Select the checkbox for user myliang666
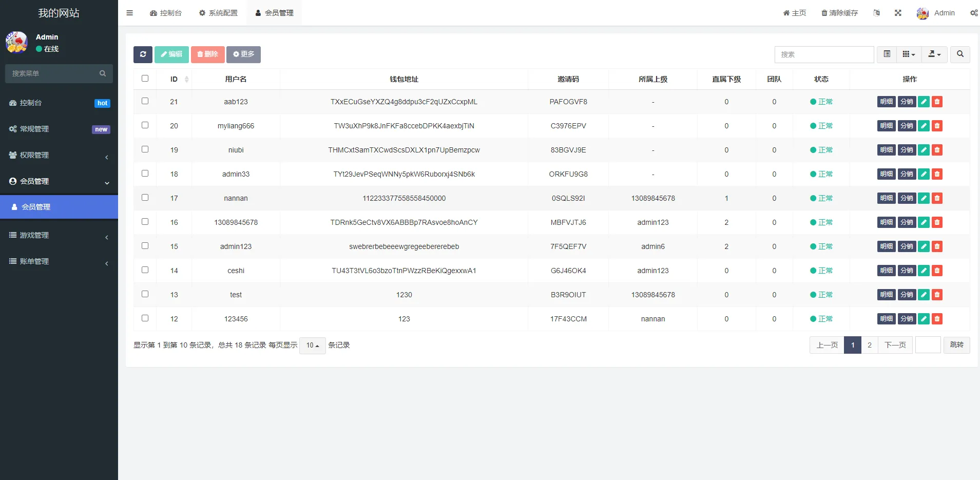 pos(145,125)
